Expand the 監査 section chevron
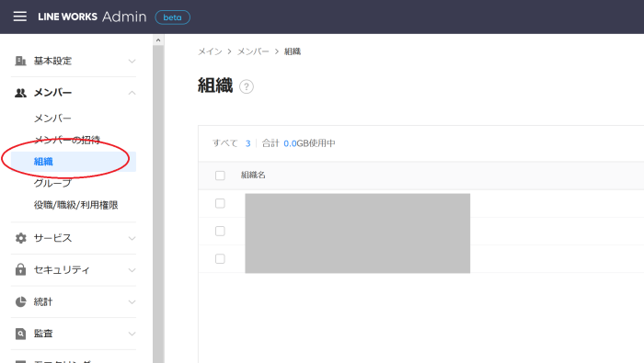The height and width of the screenshot is (363, 644). [132, 334]
